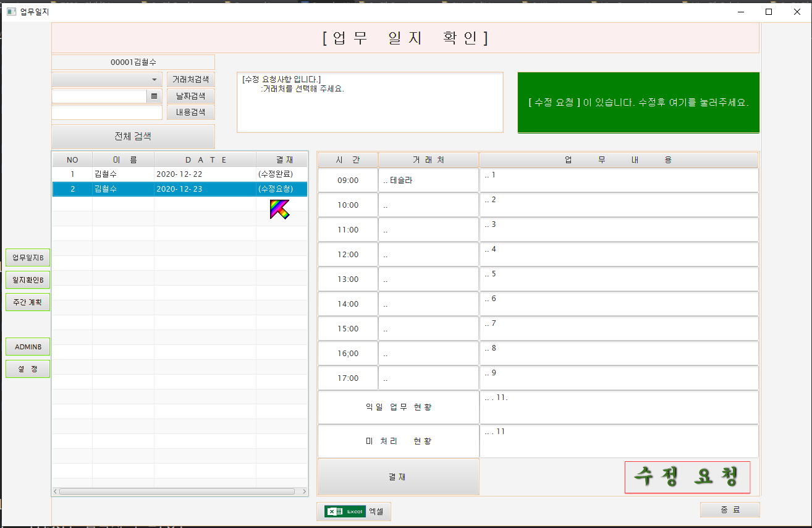Click the 수정 요청사항 message text box
The image size is (812, 528).
(x=370, y=103)
